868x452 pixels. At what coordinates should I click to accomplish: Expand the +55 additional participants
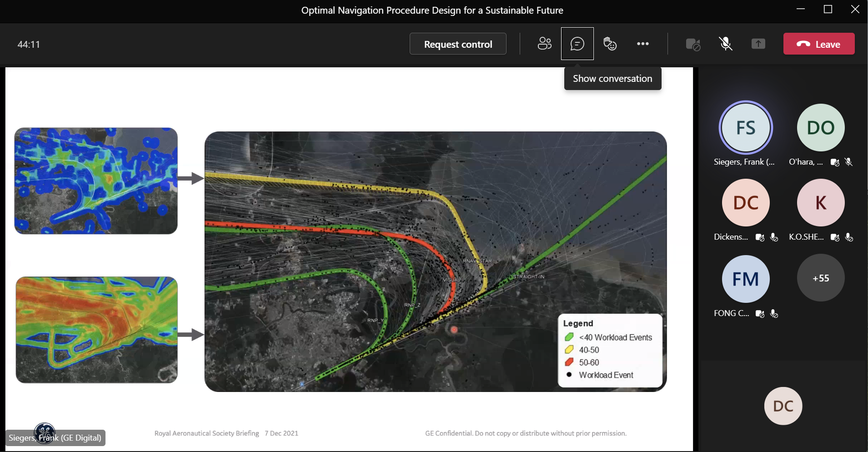[820, 278]
